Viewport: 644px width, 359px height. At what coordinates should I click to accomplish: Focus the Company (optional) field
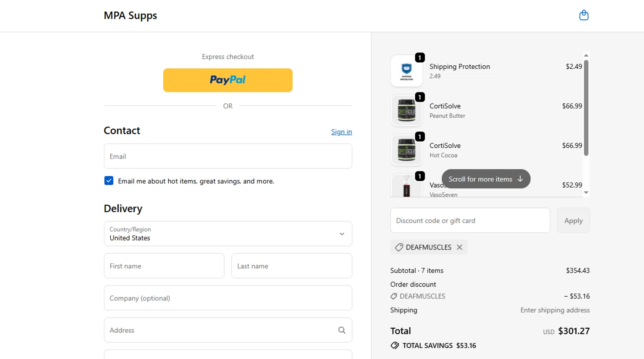point(228,298)
